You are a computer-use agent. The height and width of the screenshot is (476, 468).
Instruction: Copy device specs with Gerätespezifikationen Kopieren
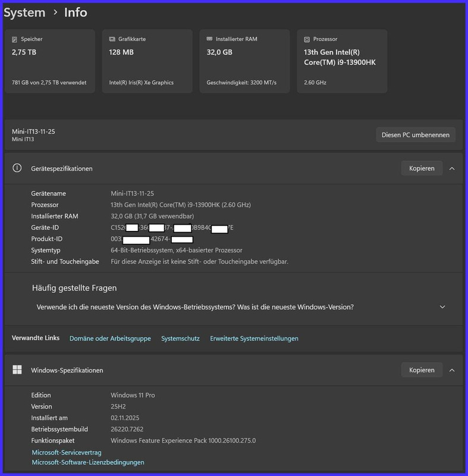coord(422,168)
